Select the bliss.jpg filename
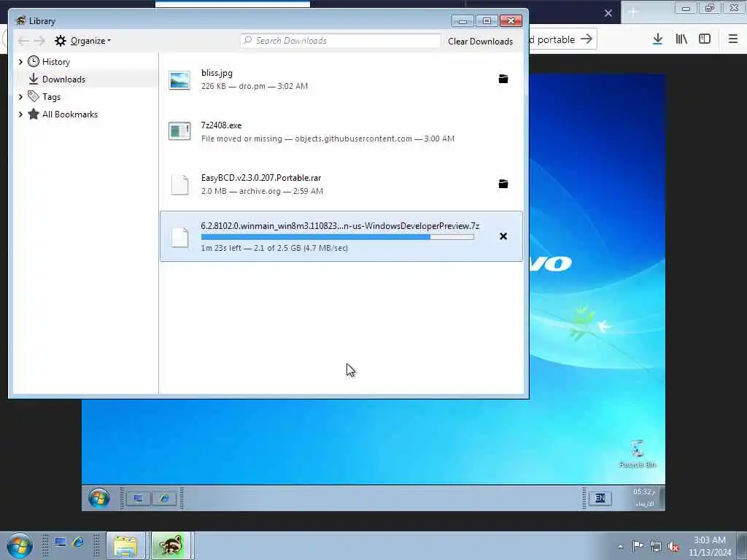 coord(217,73)
